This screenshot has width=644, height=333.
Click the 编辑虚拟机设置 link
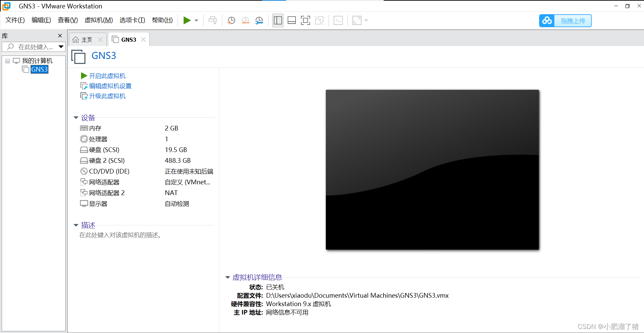(x=110, y=86)
